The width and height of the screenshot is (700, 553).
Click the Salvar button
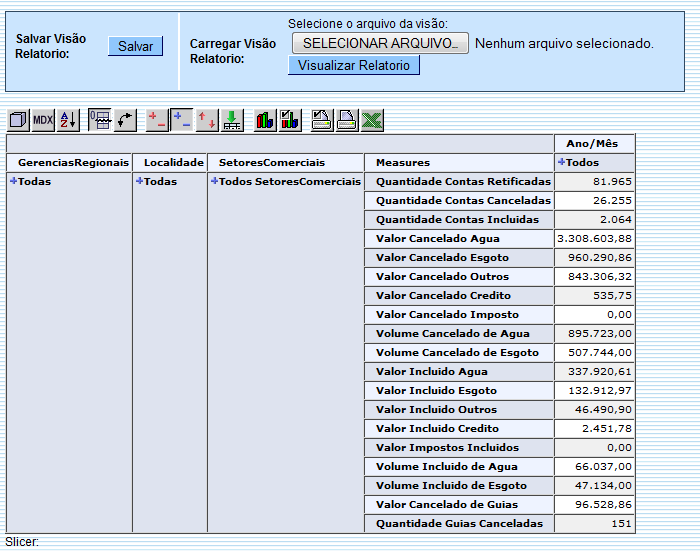[x=135, y=46]
